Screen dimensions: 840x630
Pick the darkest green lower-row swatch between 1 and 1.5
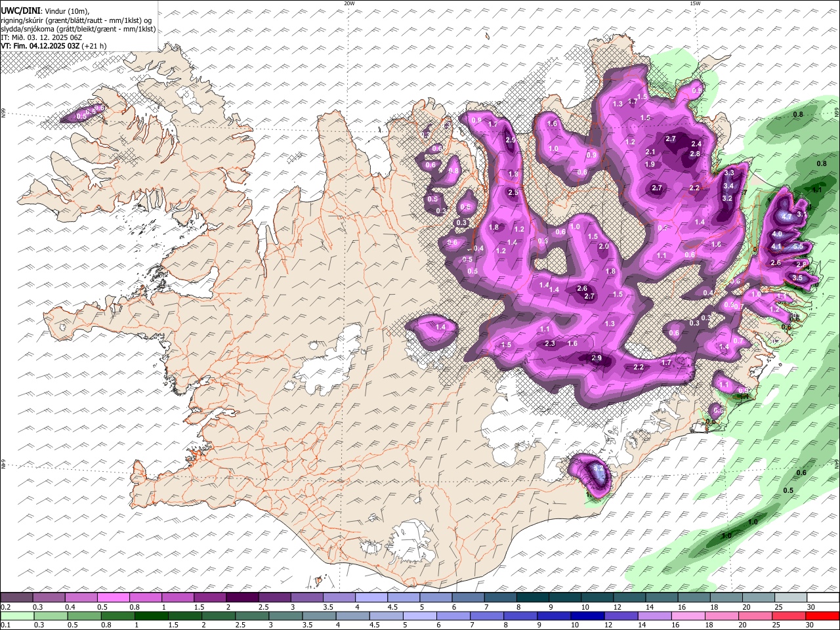click(151, 616)
